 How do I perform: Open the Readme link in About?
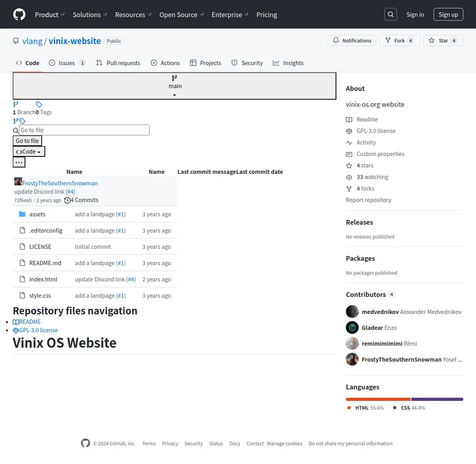tap(362, 119)
